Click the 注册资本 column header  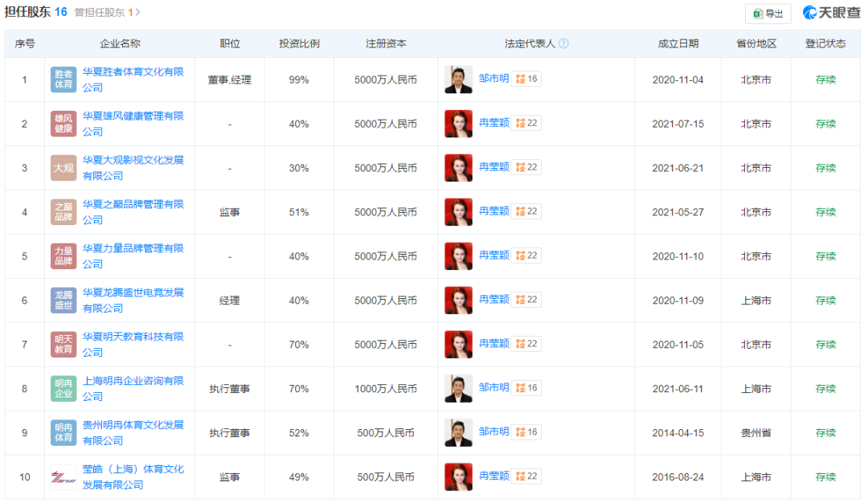[x=386, y=43]
